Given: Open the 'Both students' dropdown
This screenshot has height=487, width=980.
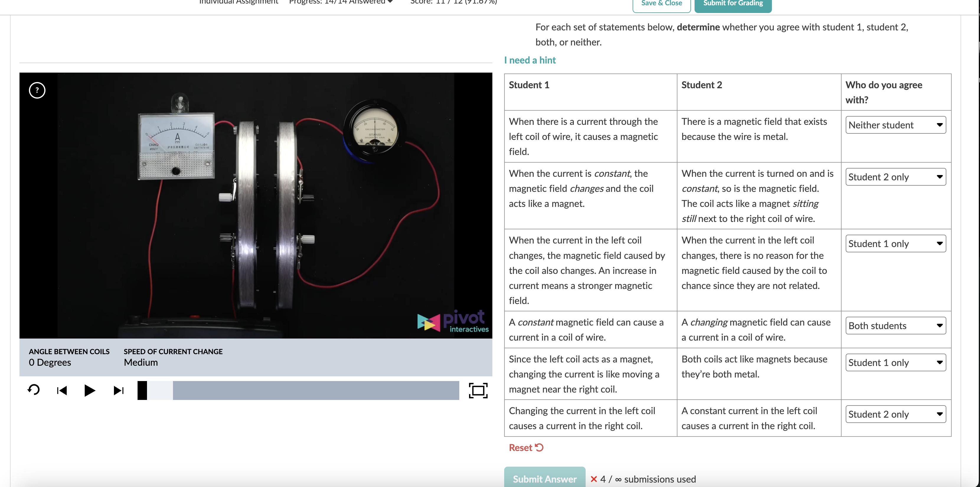Looking at the screenshot, I should coord(895,326).
